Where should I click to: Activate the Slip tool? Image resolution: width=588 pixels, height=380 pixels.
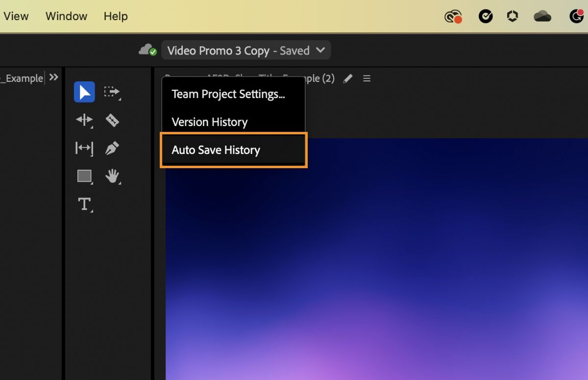(x=84, y=148)
